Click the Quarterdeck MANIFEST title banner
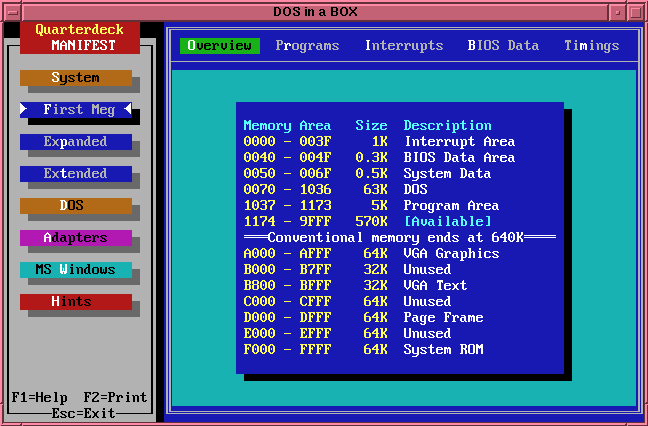648x426 pixels. [80, 38]
